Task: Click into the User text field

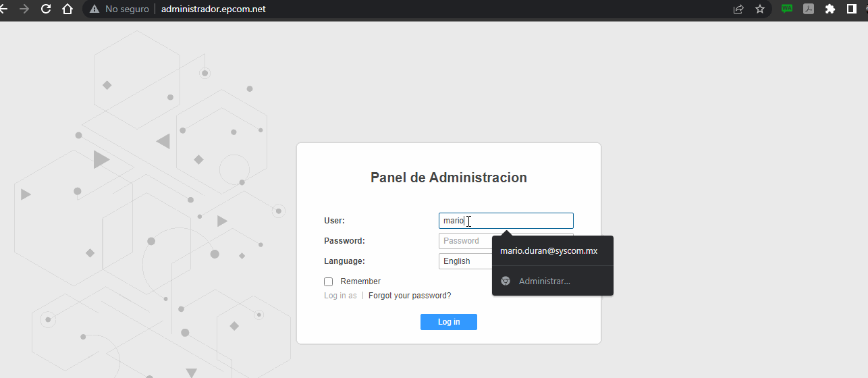Action: [x=506, y=221]
